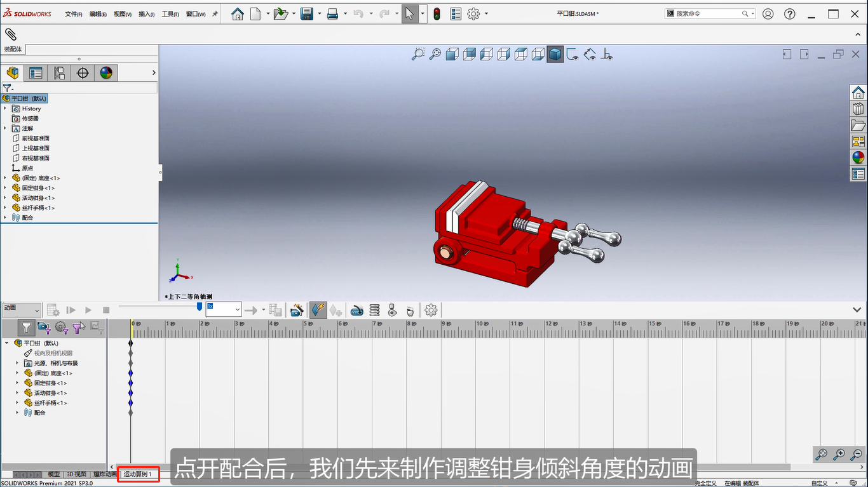Click the Motion Study Properties gear icon
868x487 pixels.
click(431, 310)
